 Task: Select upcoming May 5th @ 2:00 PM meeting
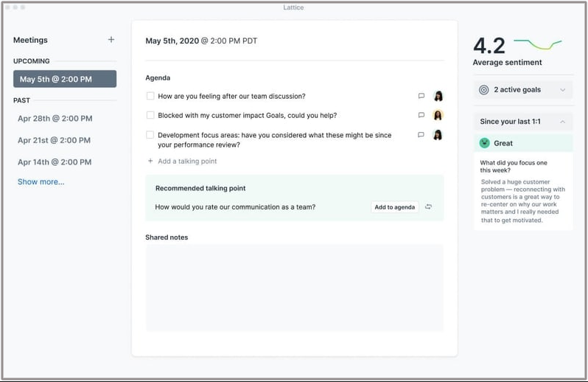tap(65, 79)
